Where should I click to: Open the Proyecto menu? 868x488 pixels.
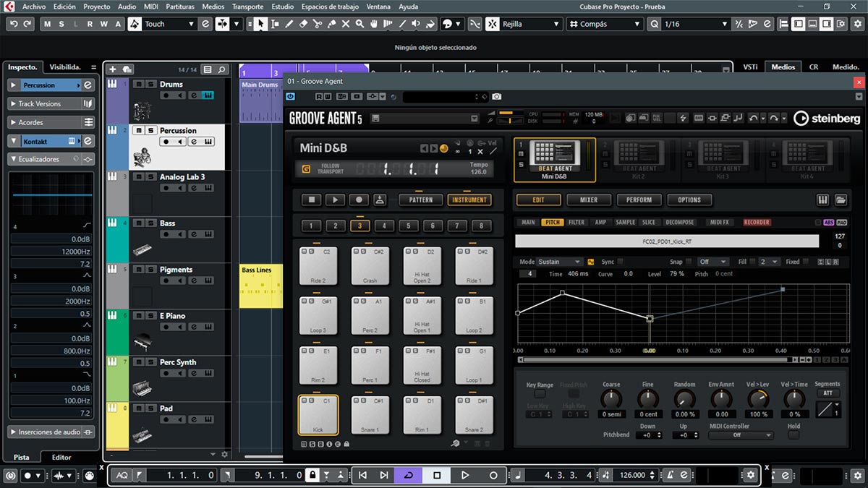tap(97, 7)
